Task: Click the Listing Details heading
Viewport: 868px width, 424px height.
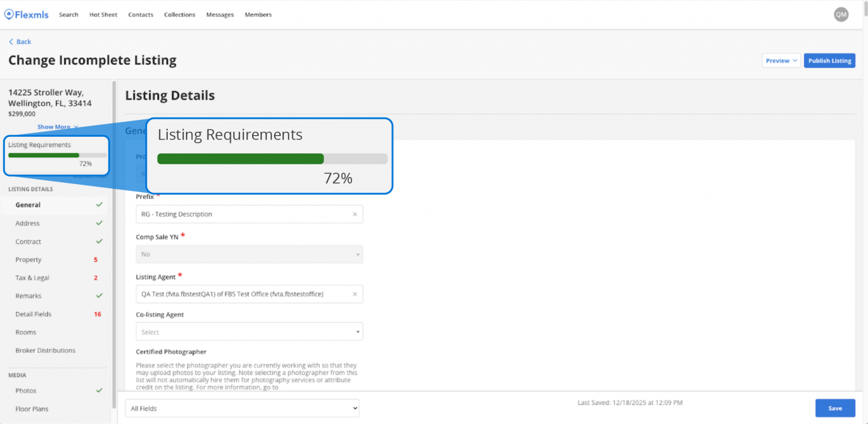Action: coord(170,96)
